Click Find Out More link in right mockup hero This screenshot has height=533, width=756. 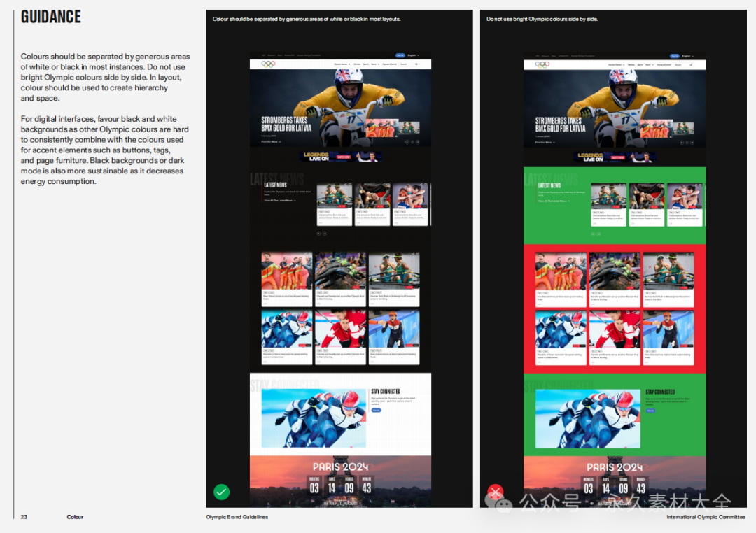[545, 142]
